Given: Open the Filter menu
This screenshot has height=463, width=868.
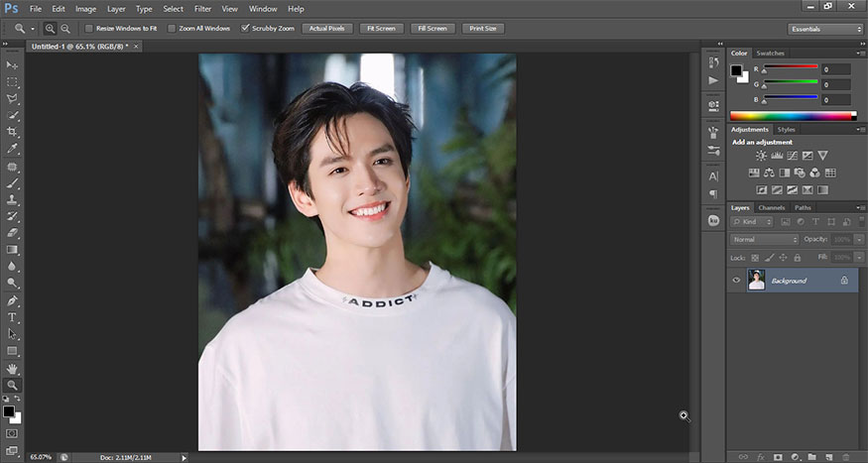Looking at the screenshot, I should pyautogui.click(x=201, y=8).
